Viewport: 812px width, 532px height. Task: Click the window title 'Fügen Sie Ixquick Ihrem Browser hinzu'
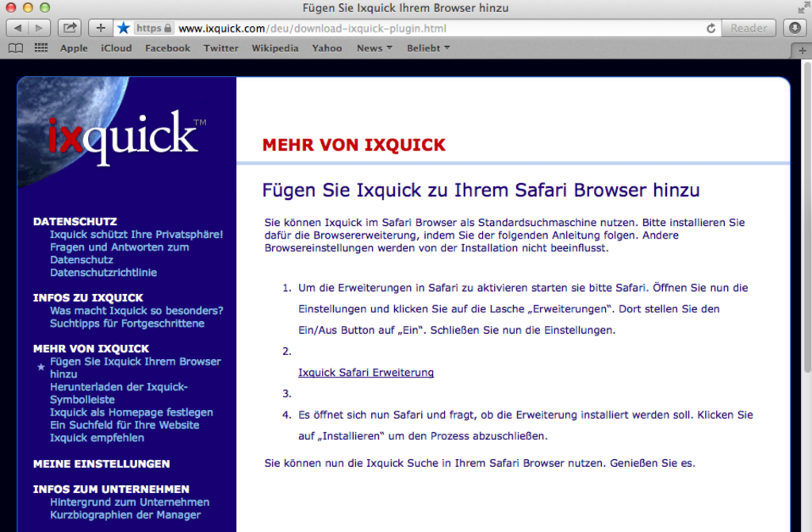coord(405,8)
